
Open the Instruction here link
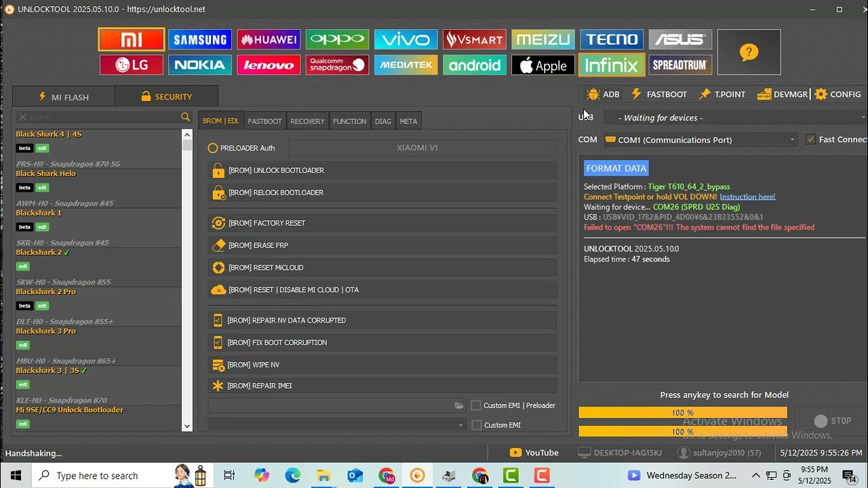point(747,197)
